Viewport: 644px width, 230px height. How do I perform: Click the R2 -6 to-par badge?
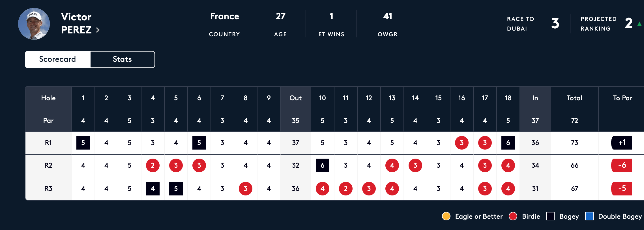622,165
